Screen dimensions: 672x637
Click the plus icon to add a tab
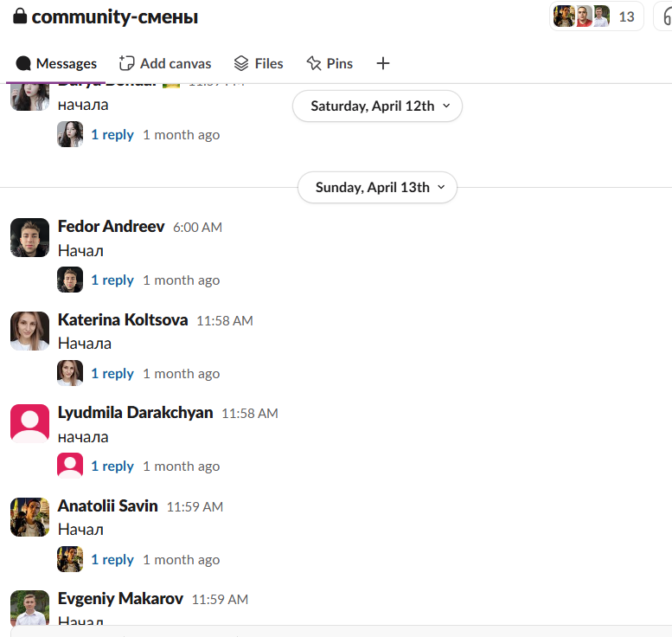pos(383,63)
